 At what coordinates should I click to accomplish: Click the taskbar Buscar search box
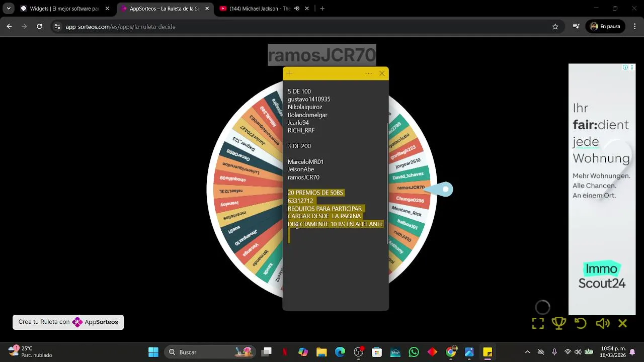click(209, 352)
